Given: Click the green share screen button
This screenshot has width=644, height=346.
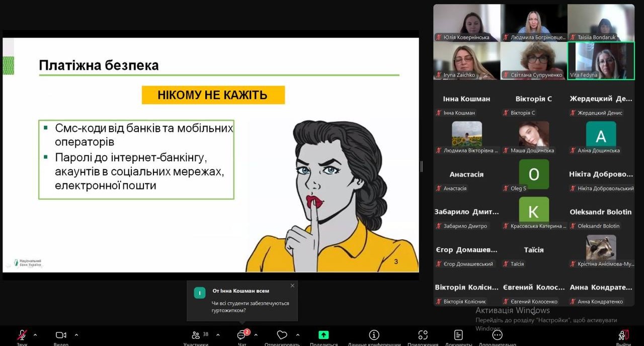Looking at the screenshot, I should pyautogui.click(x=324, y=335).
